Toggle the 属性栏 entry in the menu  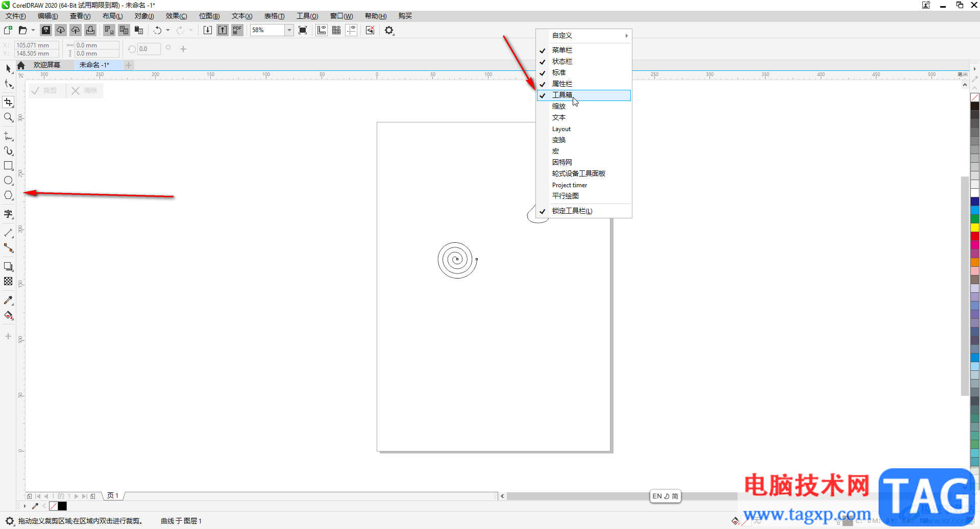(x=584, y=84)
